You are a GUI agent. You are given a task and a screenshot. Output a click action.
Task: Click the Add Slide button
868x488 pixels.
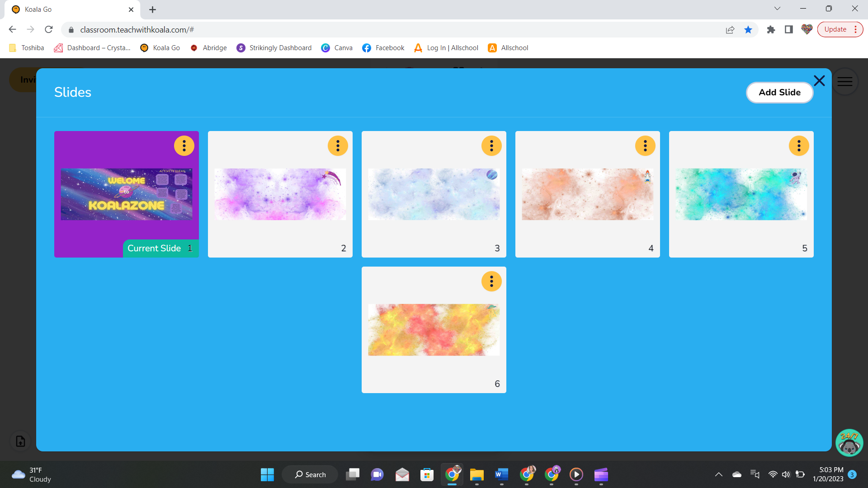779,92
